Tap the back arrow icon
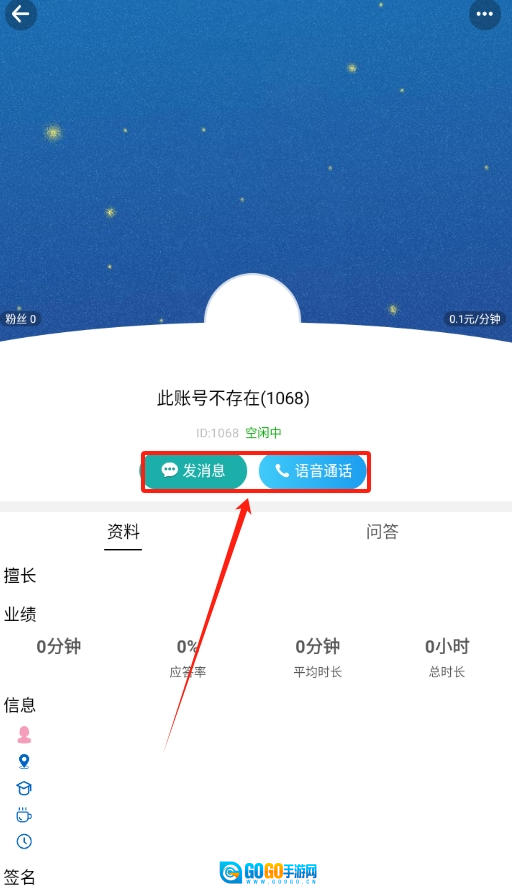512x894 pixels. [21, 13]
